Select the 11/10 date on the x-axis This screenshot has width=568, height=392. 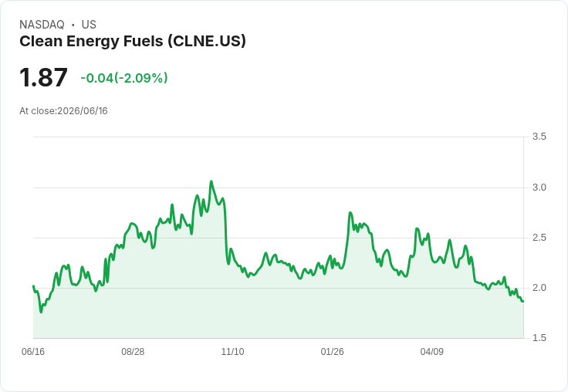232,351
